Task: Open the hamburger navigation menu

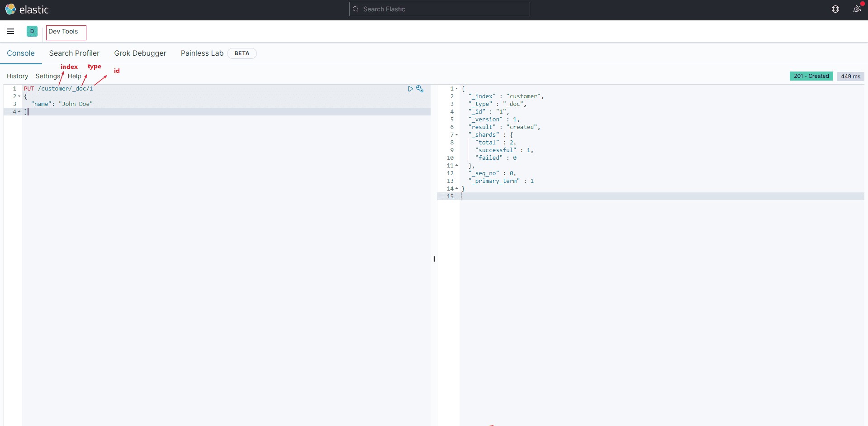Action: pyautogui.click(x=10, y=31)
